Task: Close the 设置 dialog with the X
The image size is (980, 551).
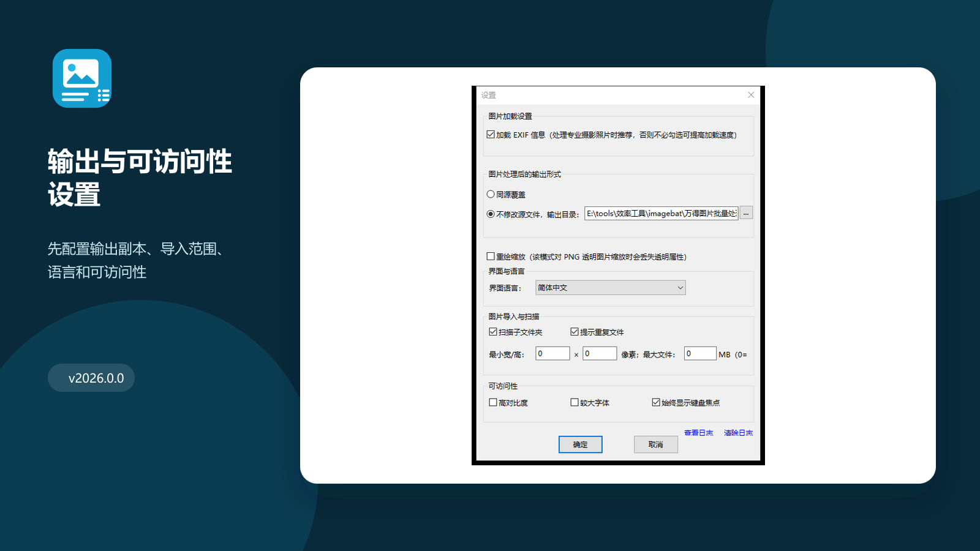Action: point(751,95)
